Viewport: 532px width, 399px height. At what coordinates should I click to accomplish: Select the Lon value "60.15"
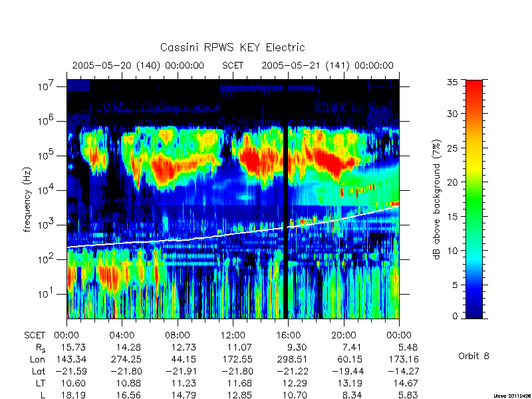pyautogui.click(x=350, y=359)
